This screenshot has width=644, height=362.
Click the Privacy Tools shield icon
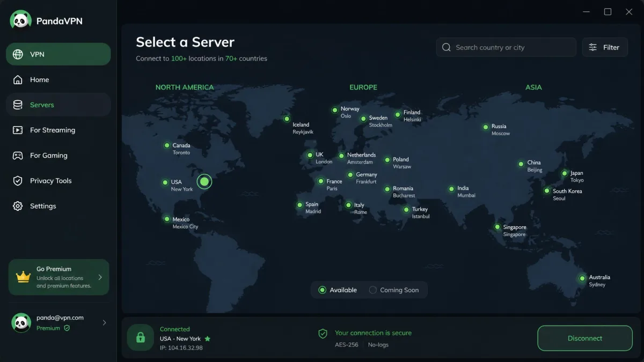[x=18, y=181]
